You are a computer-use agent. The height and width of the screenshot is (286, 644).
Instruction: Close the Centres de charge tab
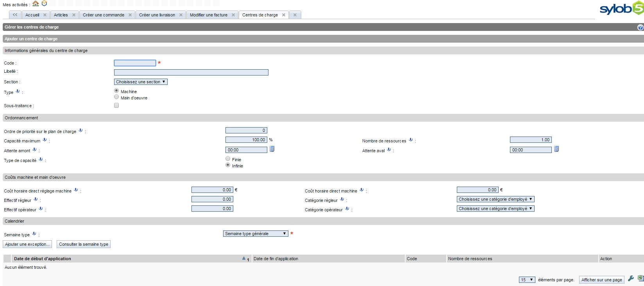click(x=284, y=15)
